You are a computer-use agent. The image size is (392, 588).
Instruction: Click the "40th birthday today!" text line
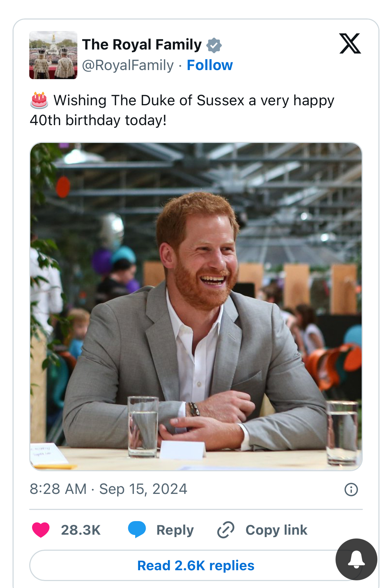98,120
